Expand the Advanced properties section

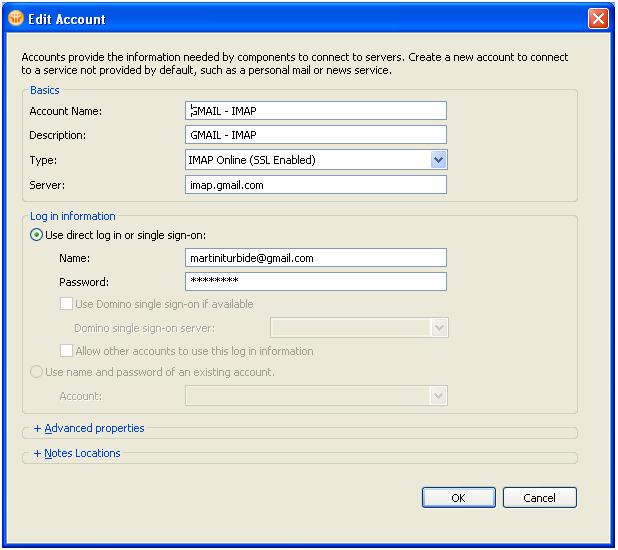coord(94,429)
